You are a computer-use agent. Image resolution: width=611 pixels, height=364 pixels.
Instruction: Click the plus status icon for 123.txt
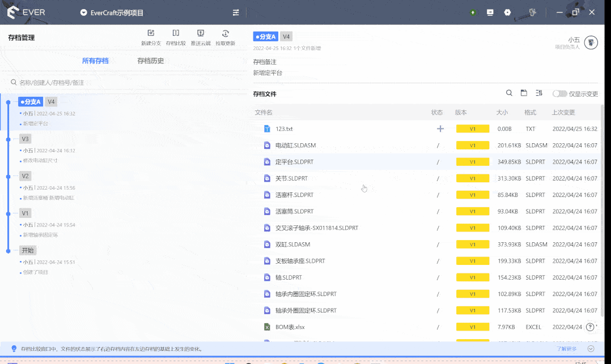point(440,129)
